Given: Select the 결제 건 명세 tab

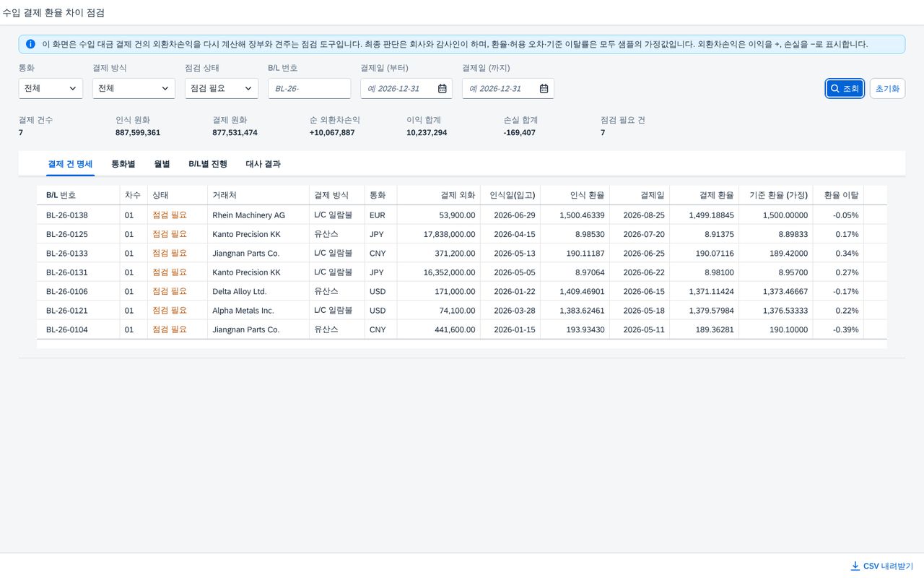Looking at the screenshot, I should click(x=70, y=164).
